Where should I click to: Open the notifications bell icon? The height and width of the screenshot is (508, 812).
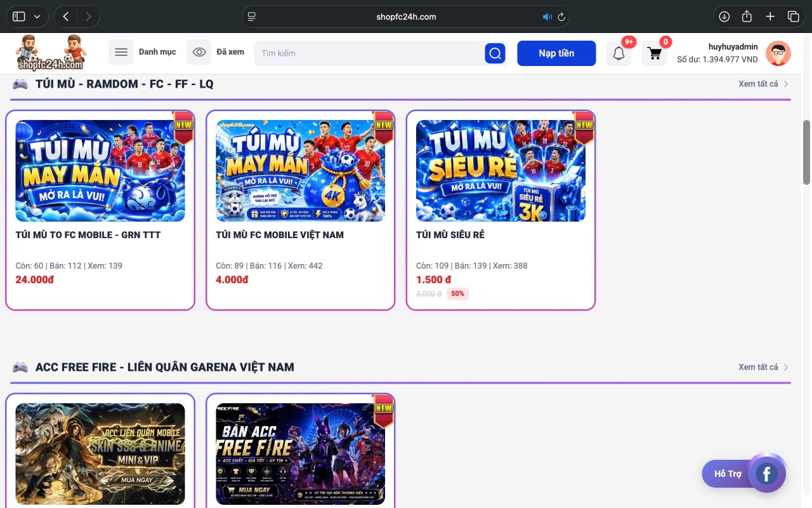[619, 53]
